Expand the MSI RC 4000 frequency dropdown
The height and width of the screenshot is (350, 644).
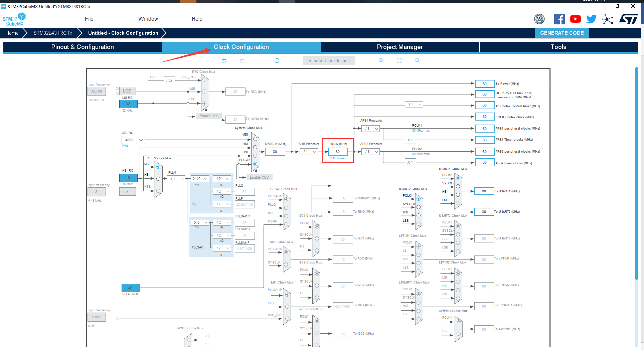pos(133,140)
